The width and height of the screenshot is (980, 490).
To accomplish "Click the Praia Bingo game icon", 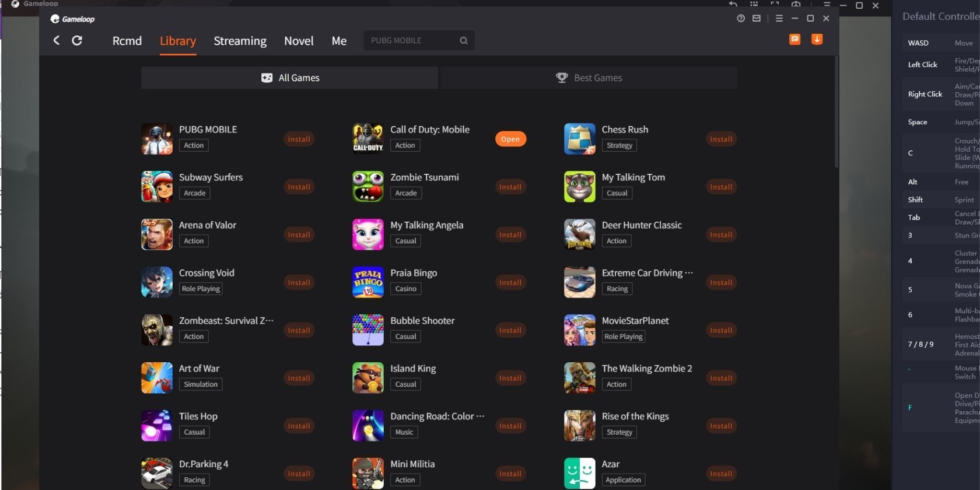I will point(368,282).
